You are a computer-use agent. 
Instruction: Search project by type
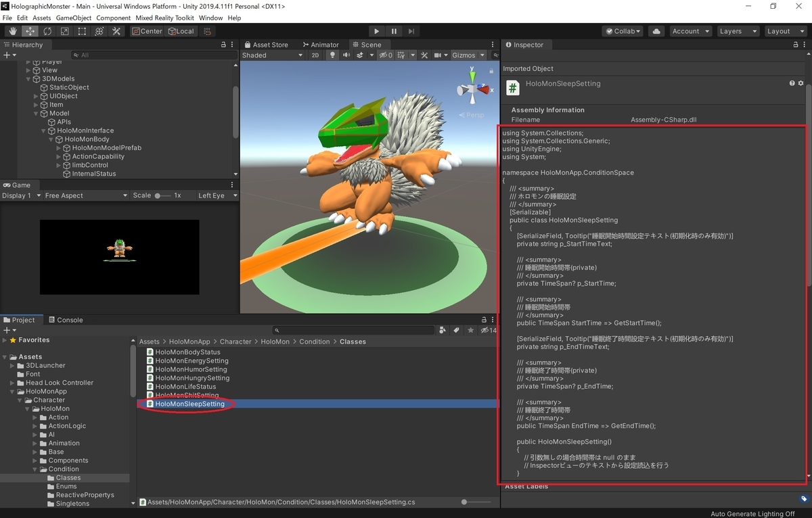[x=443, y=330]
